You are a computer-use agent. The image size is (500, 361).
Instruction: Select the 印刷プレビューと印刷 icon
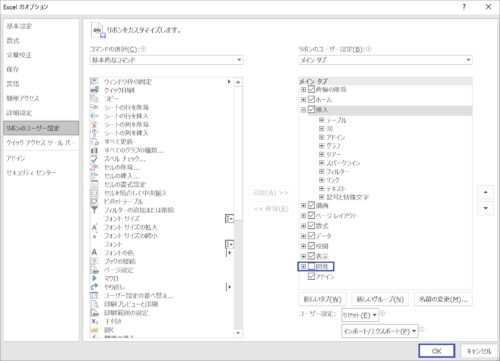pos(95,304)
